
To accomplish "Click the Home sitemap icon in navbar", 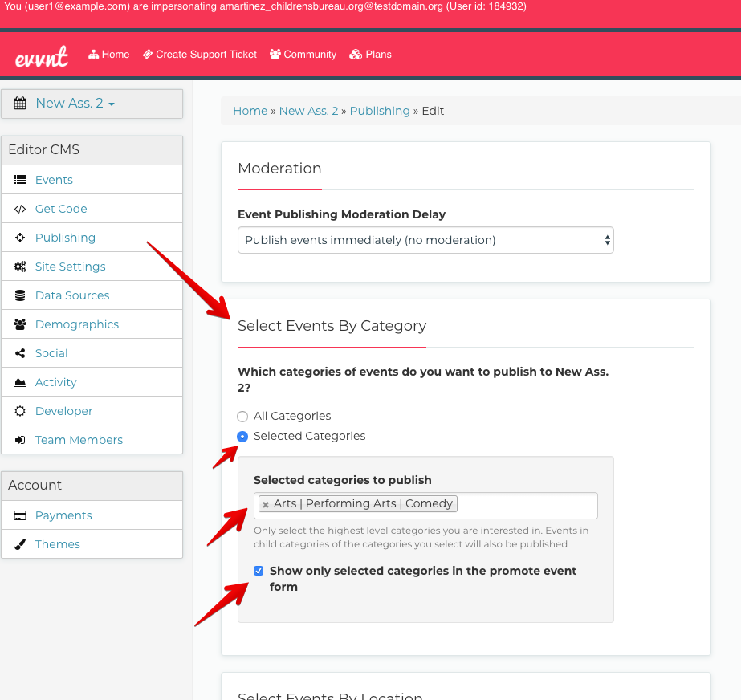I will point(94,55).
